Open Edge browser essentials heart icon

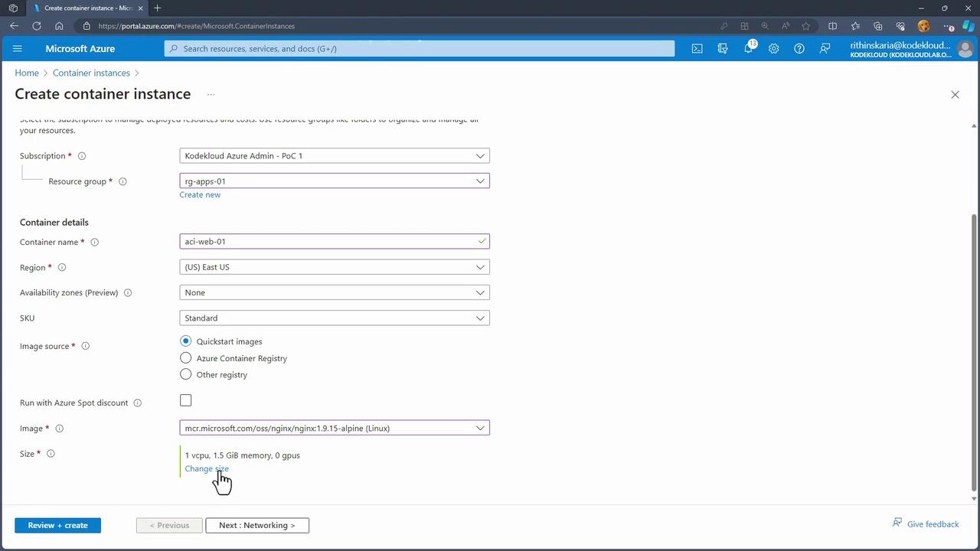(900, 26)
